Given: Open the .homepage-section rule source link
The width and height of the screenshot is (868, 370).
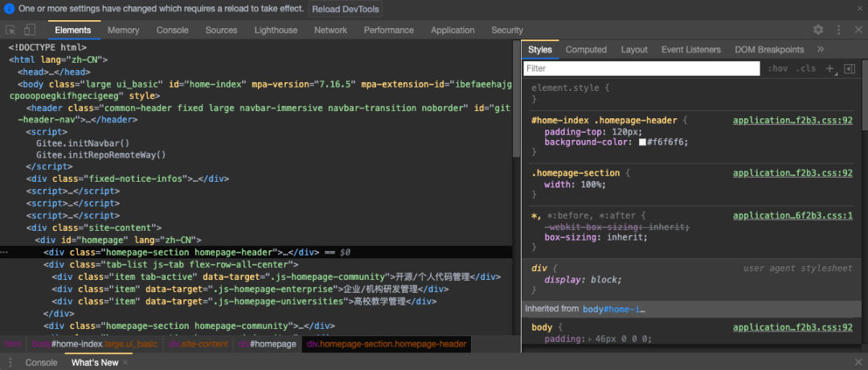Looking at the screenshot, I should 792,173.
